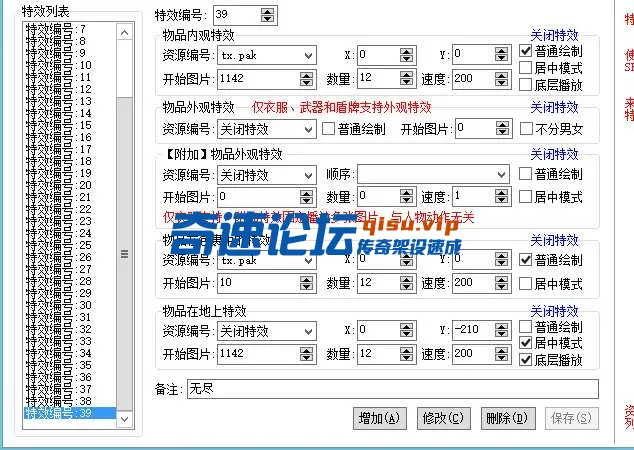Open 资源编号 dropdown in 物品在地上特效
The image size is (634, 450).
309,332
